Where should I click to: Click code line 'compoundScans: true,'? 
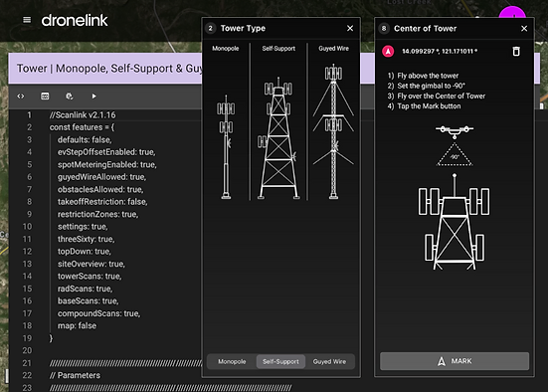click(98, 313)
